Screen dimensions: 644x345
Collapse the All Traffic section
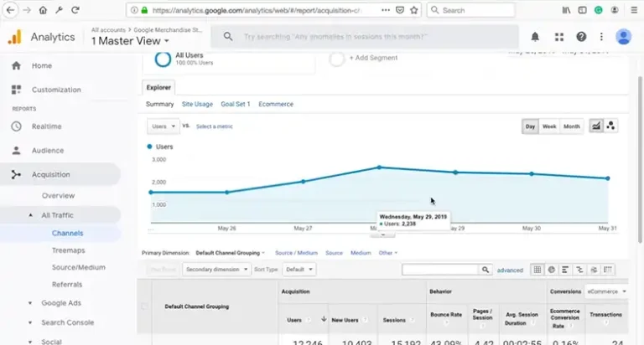coord(31,215)
